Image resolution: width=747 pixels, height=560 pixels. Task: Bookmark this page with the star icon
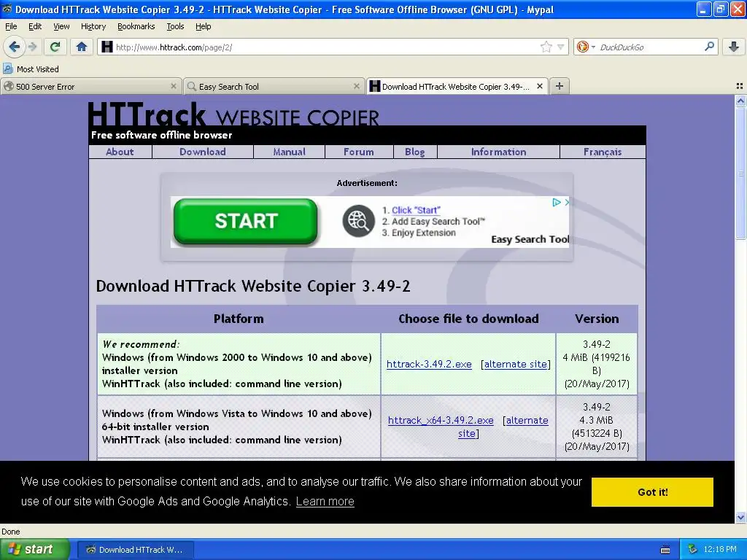(546, 47)
